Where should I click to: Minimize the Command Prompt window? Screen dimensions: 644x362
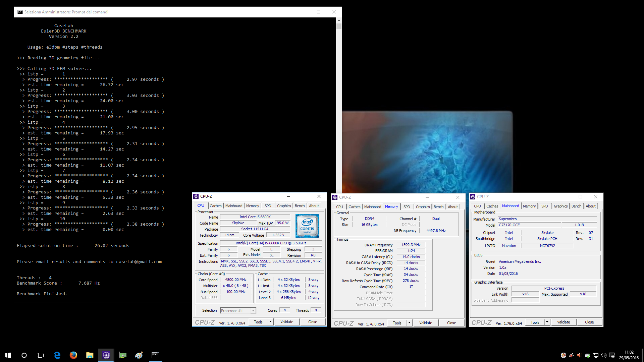click(x=303, y=12)
